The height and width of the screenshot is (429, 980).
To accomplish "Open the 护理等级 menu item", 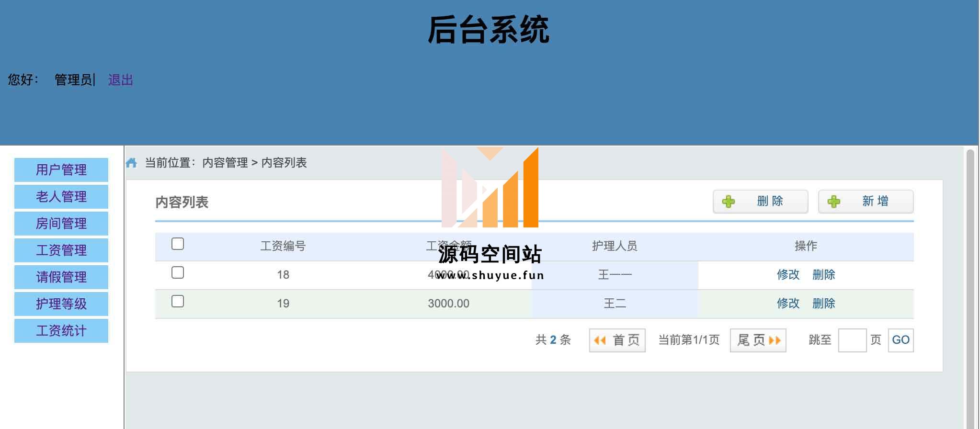I will click(61, 304).
